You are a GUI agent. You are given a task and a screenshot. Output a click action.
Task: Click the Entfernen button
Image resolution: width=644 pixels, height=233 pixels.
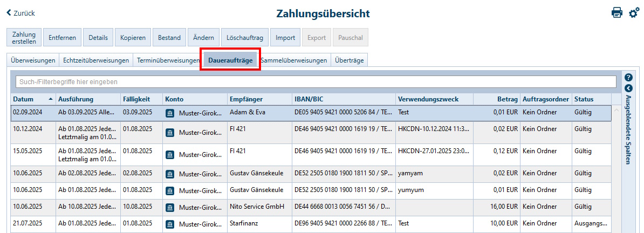coord(62,37)
